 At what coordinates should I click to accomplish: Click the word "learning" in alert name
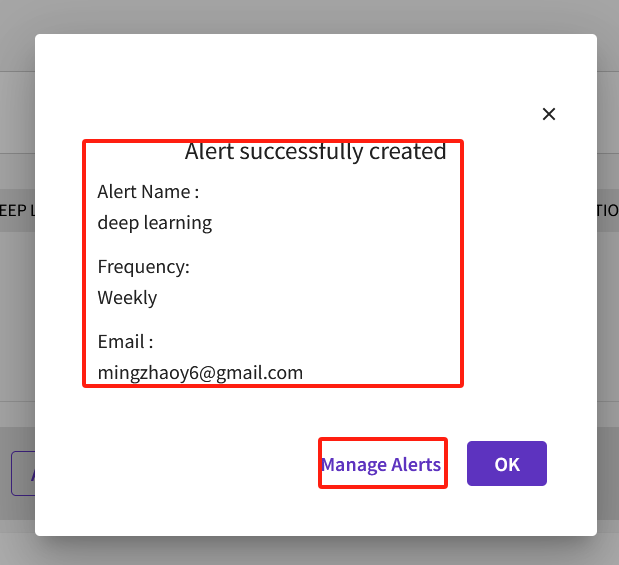point(178,223)
